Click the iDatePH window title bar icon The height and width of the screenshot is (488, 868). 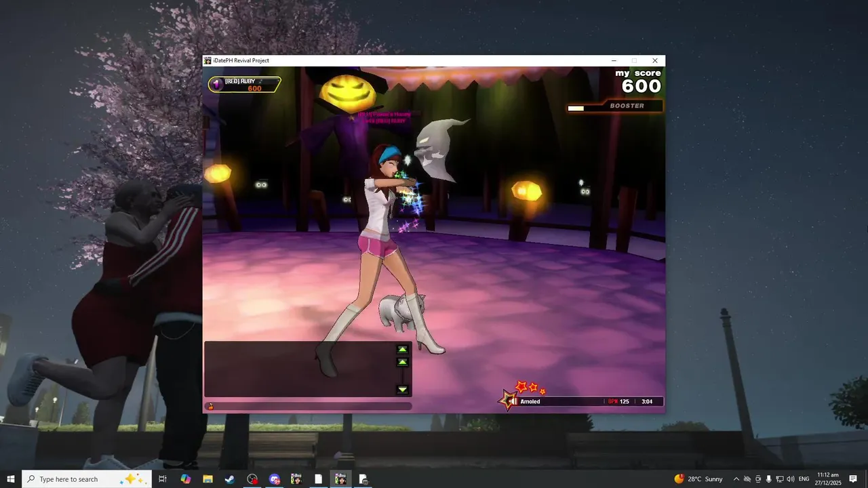208,60
